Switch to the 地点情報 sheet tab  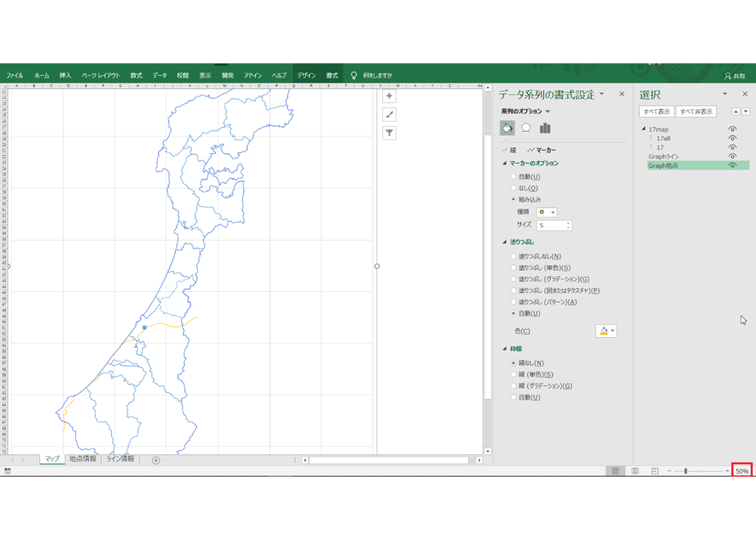(x=83, y=459)
